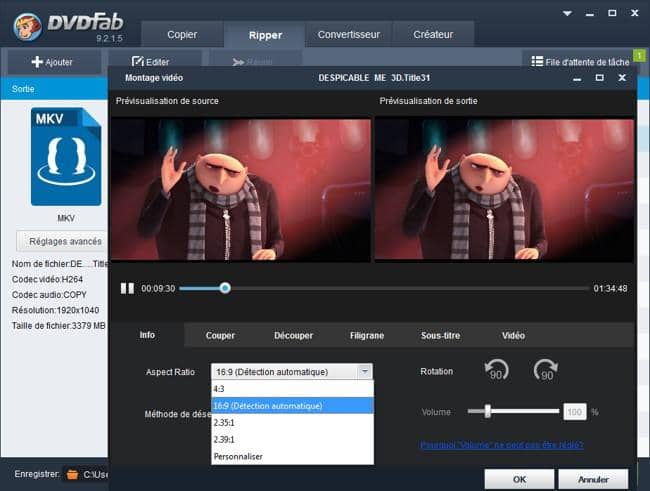The height and width of the screenshot is (491, 650).
Task: Choose 2.39:1 aspect ratio option
Action: 292,440
